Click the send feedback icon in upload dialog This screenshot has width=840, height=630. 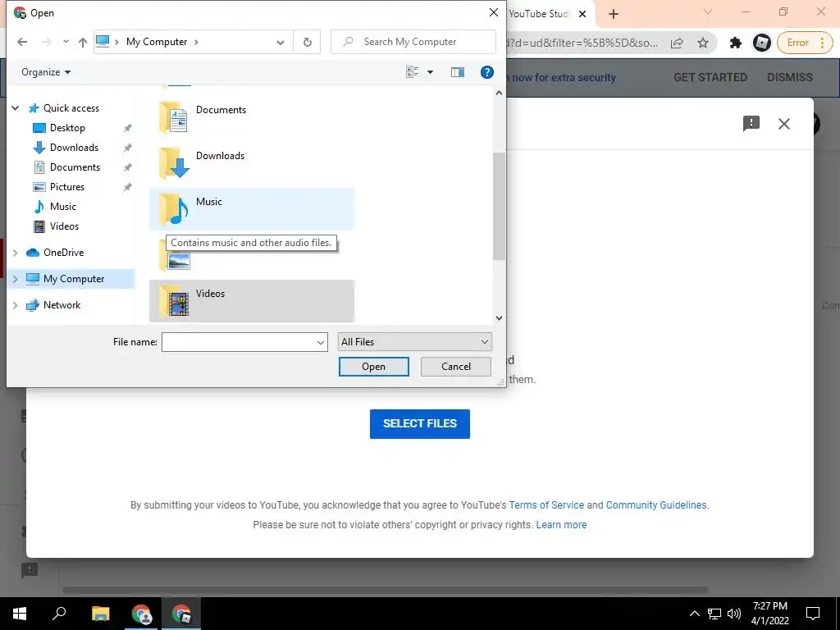pyautogui.click(x=751, y=124)
